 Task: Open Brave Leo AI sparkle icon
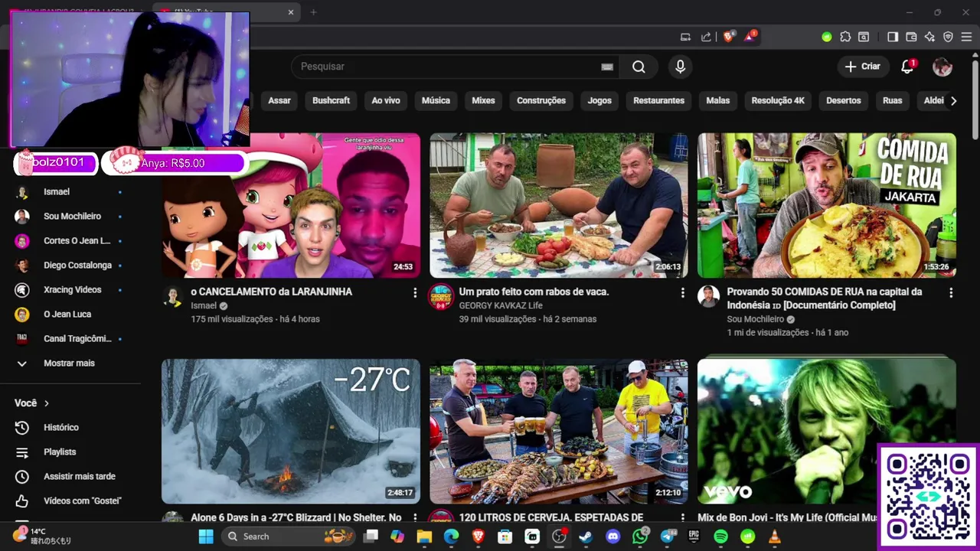[x=929, y=37]
